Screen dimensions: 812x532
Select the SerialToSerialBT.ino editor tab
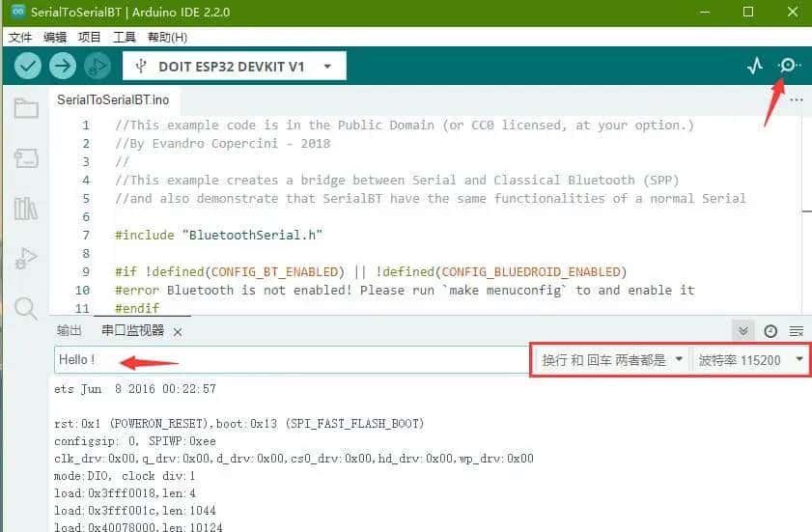pyautogui.click(x=113, y=100)
